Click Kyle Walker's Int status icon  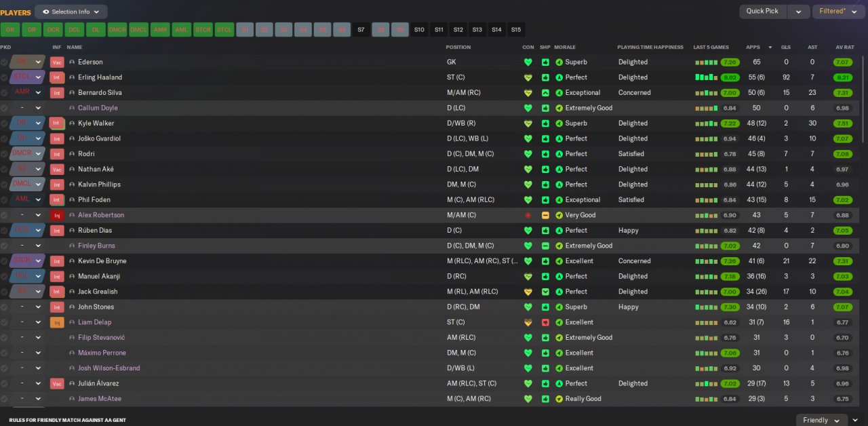click(x=57, y=123)
